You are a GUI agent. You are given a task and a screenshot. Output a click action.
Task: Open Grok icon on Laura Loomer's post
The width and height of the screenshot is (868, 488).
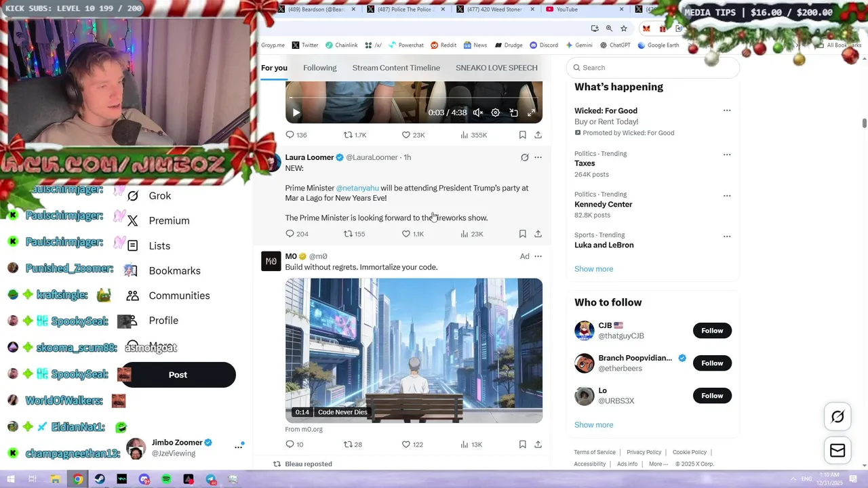point(524,157)
